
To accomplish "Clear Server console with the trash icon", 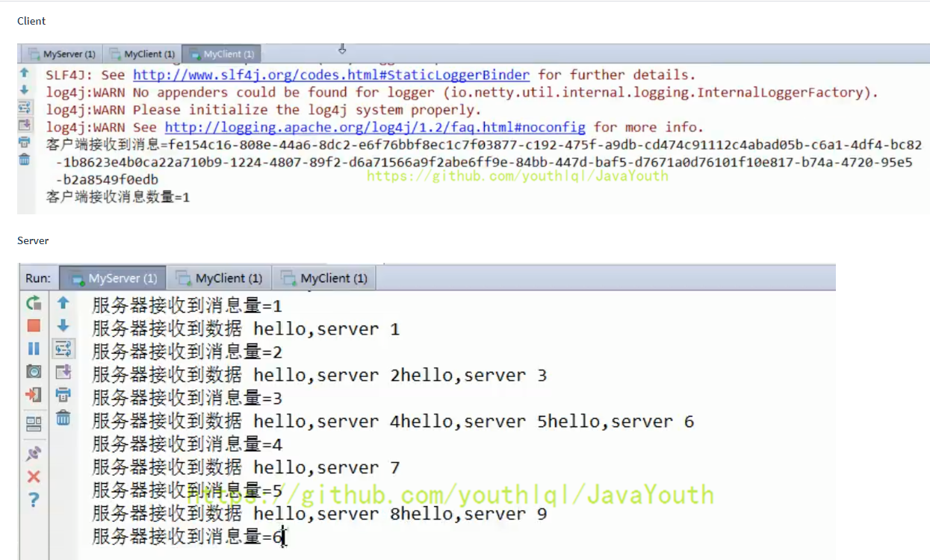I will click(x=63, y=418).
